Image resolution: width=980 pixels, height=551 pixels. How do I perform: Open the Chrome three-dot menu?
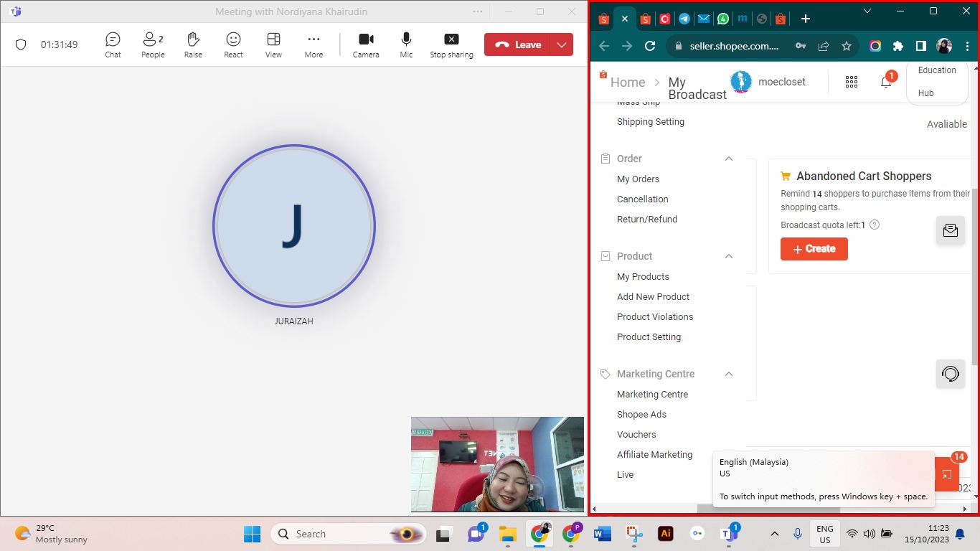click(967, 46)
